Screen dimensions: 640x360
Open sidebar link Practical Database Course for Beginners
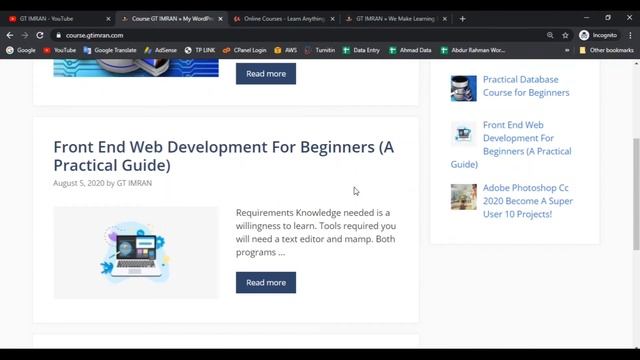pos(526,86)
